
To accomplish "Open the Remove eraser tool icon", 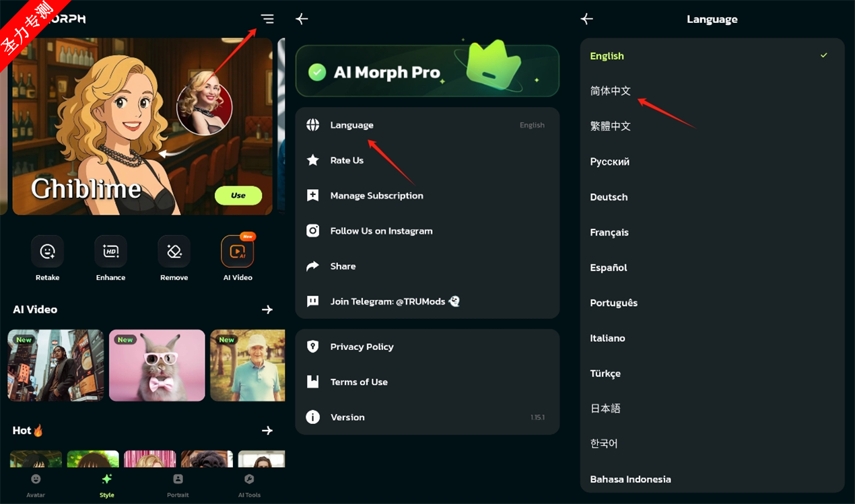I will [174, 252].
